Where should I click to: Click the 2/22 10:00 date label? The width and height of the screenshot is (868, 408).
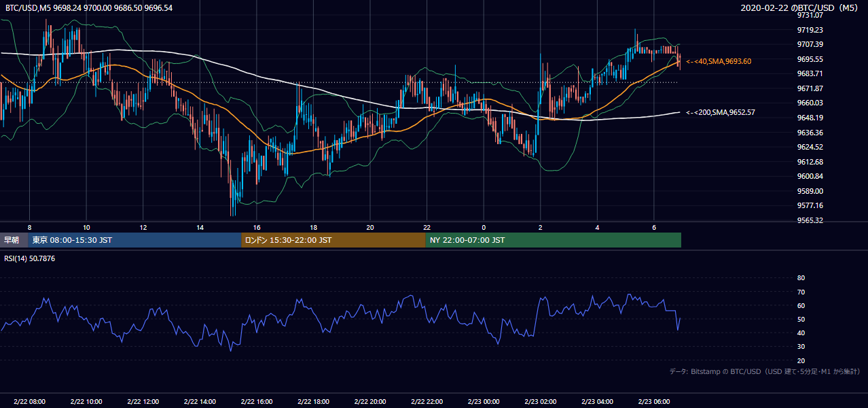86,402
